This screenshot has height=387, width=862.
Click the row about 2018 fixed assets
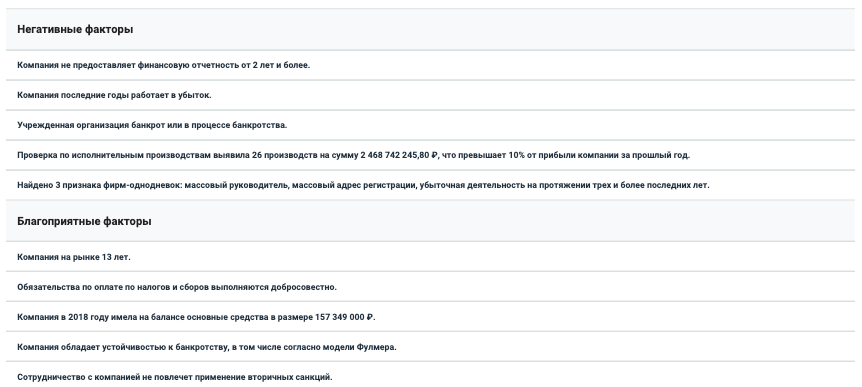430,317
